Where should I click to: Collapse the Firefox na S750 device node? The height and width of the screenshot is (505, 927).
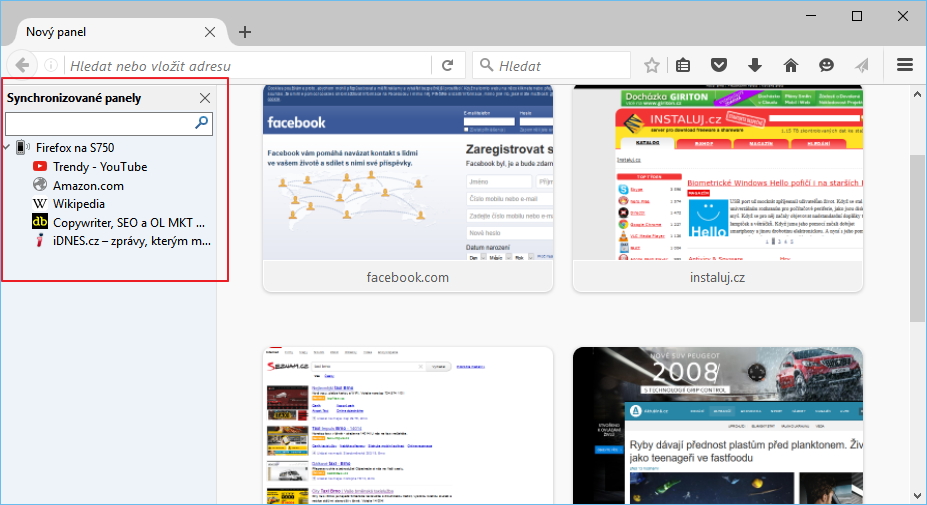(x=7, y=147)
